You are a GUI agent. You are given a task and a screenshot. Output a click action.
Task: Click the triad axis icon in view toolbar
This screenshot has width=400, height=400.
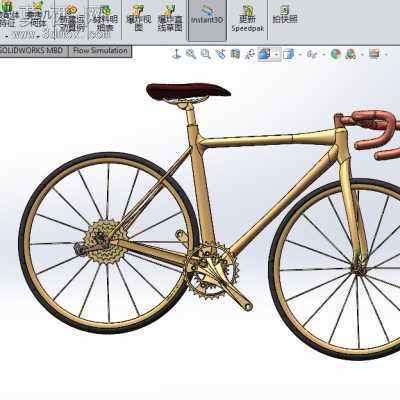[x=176, y=54]
